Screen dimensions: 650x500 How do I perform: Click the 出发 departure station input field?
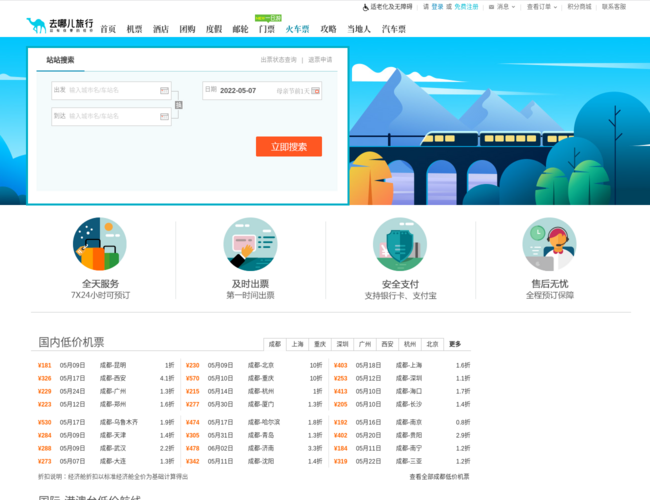[112, 90]
